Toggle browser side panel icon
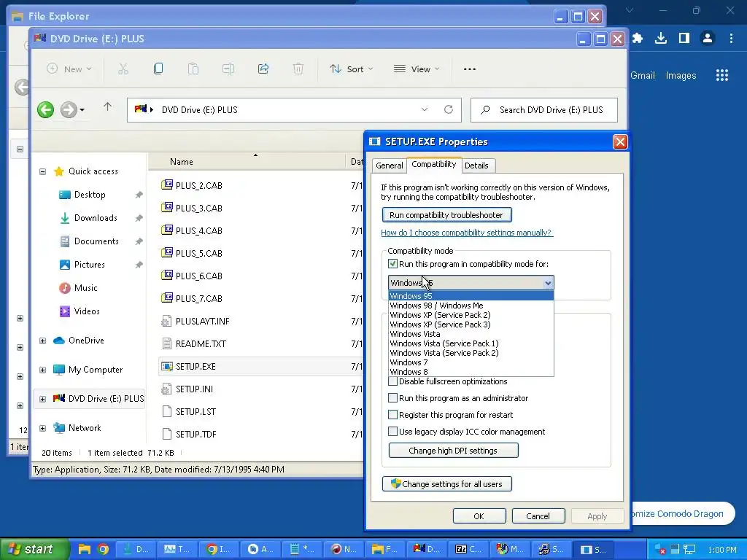Viewport: 747px width, 560px height. 684,38
